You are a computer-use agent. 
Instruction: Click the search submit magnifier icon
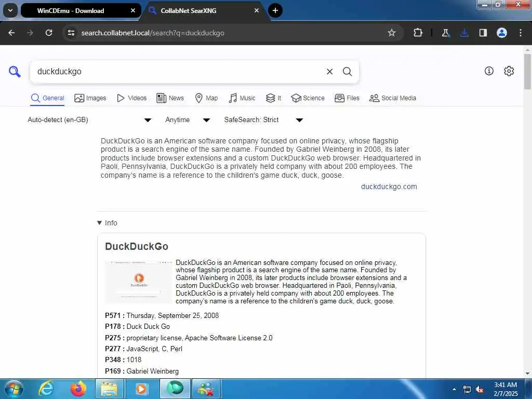pos(347,72)
